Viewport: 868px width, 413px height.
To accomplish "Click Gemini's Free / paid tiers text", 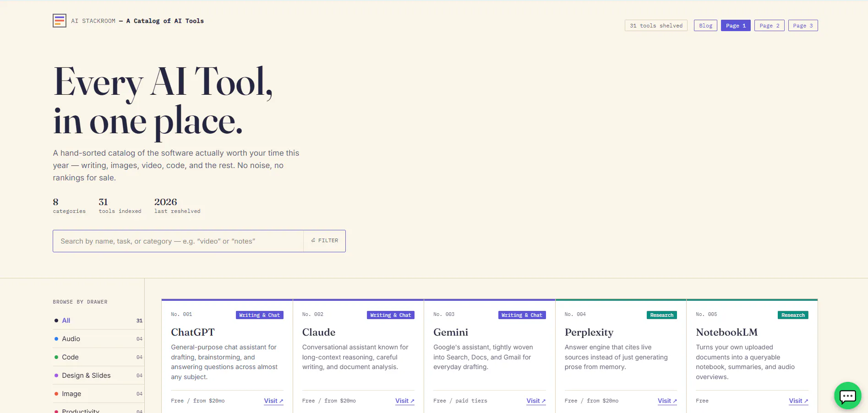I will point(460,401).
